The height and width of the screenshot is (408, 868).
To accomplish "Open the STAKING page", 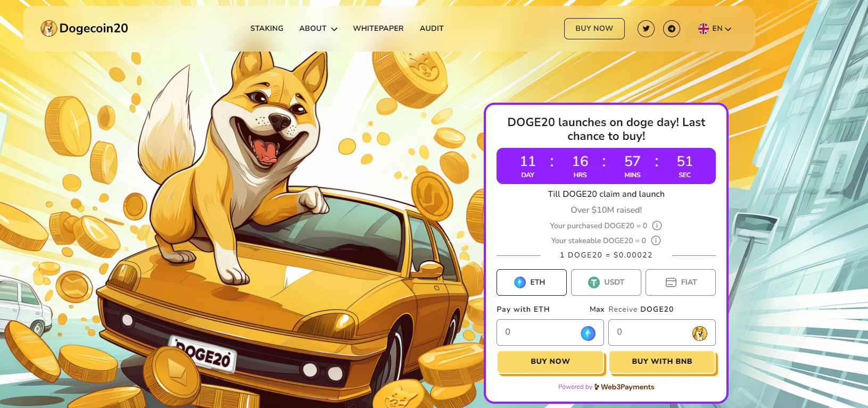I will [x=267, y=28].
